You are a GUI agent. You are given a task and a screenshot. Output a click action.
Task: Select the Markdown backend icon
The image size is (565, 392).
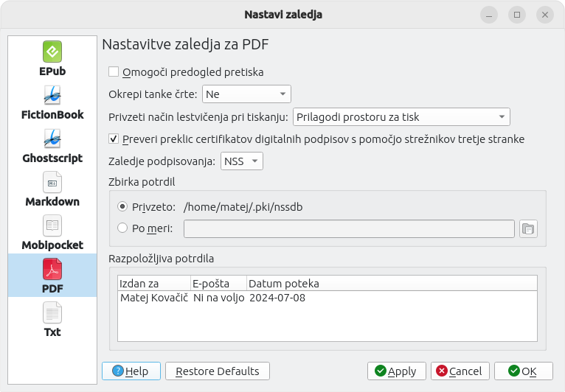click(52, 182)
